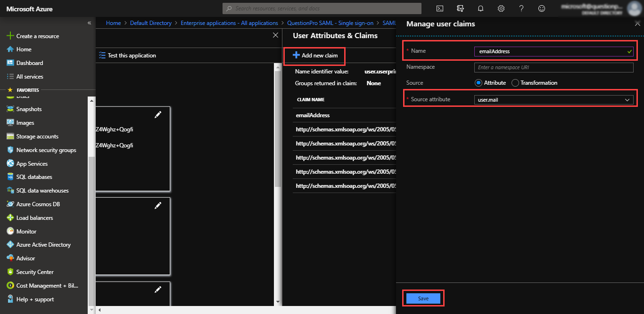Go to Default Directory breadcrumb
The image size is (644, 314).
click(x=150, y=23)
